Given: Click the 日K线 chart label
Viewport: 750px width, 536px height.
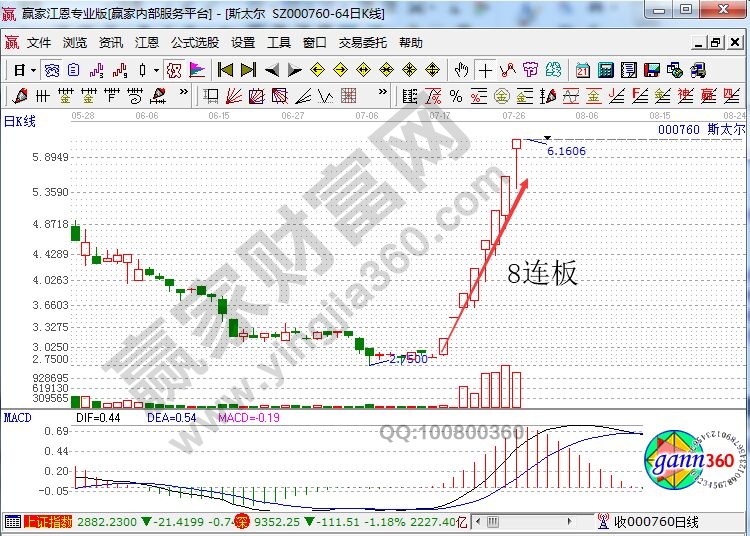Looking at the screenshot, I should pyautogui.click(x=20, y=121).
